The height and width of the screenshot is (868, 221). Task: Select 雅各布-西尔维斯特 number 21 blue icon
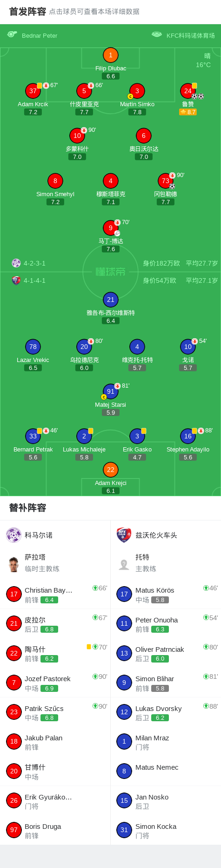(110, 300)
